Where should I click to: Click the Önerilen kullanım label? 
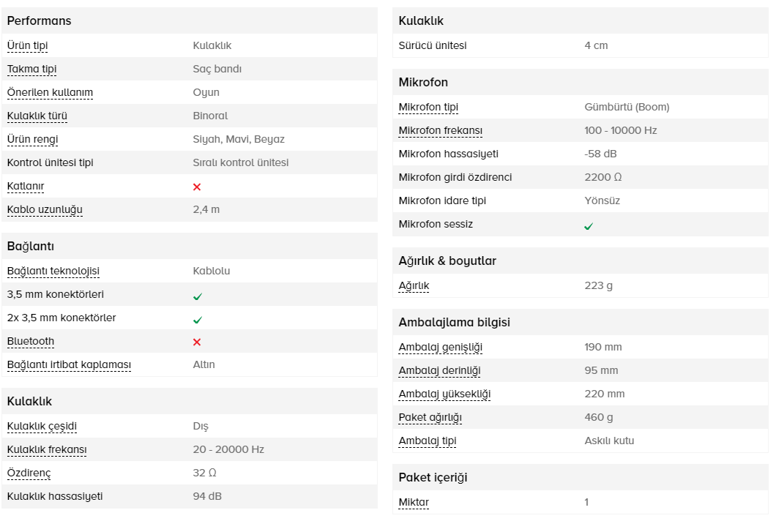(x=50, y=92)
